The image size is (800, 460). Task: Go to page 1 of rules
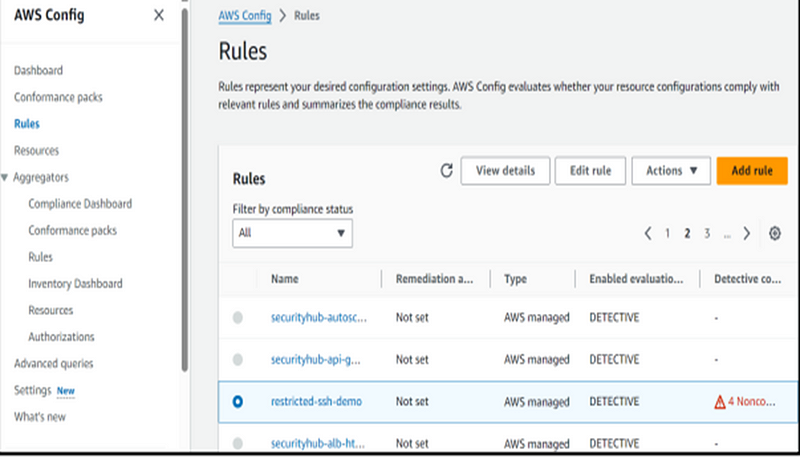(x=667, y=234)
